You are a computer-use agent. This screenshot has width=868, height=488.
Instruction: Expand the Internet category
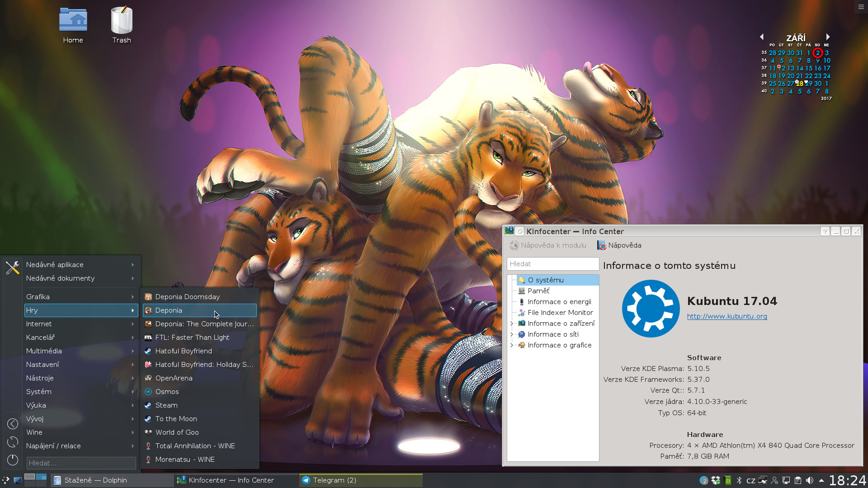pos(81,324)
